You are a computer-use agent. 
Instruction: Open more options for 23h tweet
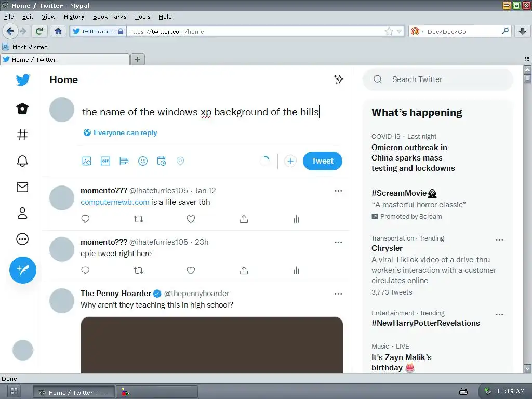(338, 242)
